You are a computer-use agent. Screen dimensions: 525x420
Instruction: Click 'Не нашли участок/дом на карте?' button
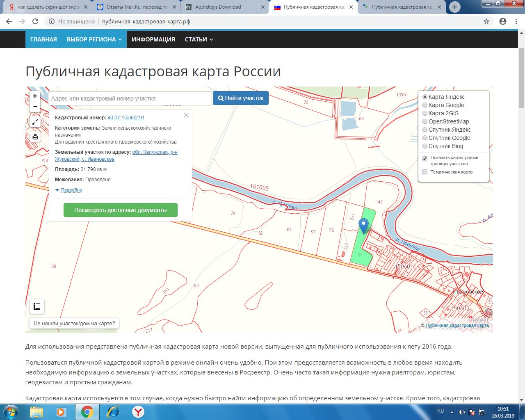coord(74,323)
